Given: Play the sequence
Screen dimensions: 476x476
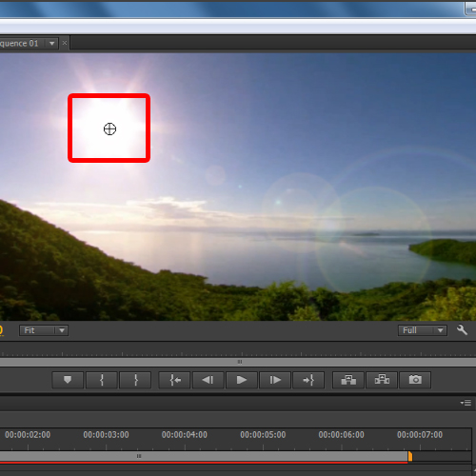Looking at the screenshot, I should coord(242,380).
